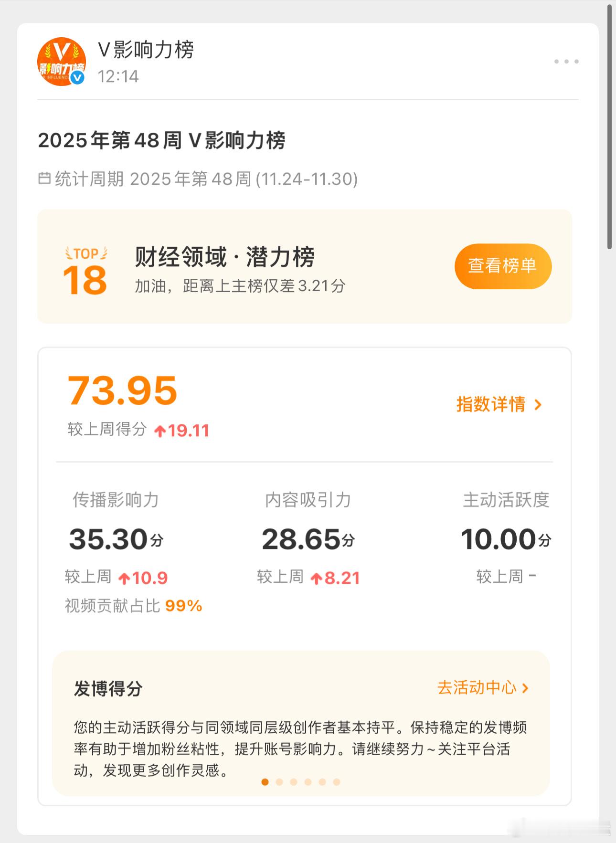
Task: Click the vertical scrollbar thumb
Action: [x=610, y=126]
